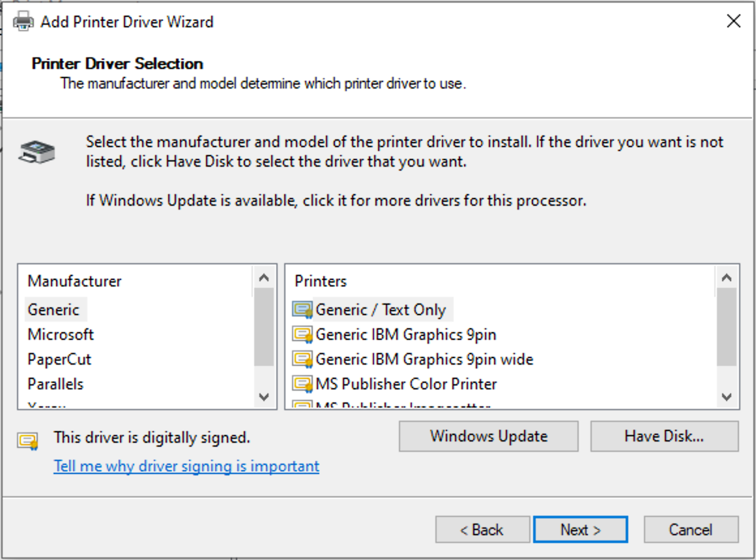
Task: Choose PaperCut manufacturer entry
Action: point(59,359)
